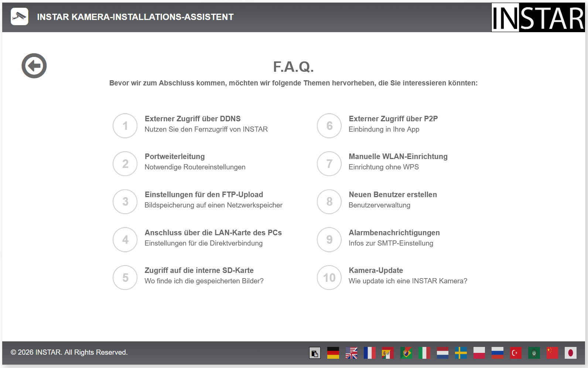Screen dimensions: 588x368
Task: Click 'Wo finde ich die gespeicherten Bilder?'
Action: pyautogui.click(x=204, y=281)
